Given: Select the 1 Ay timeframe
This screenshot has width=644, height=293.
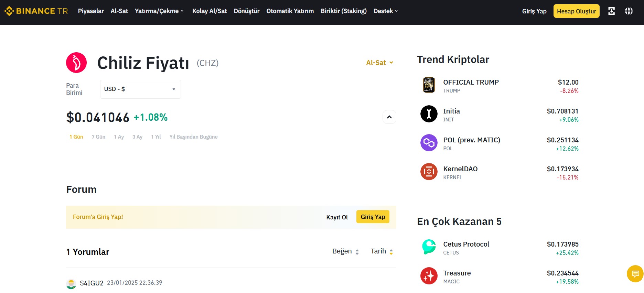Looking at the screenshot, I should pos(119,137).
